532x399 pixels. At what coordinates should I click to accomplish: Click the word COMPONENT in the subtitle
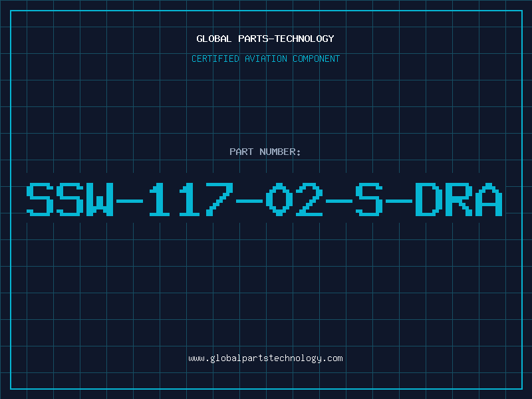tap(317, 59)
